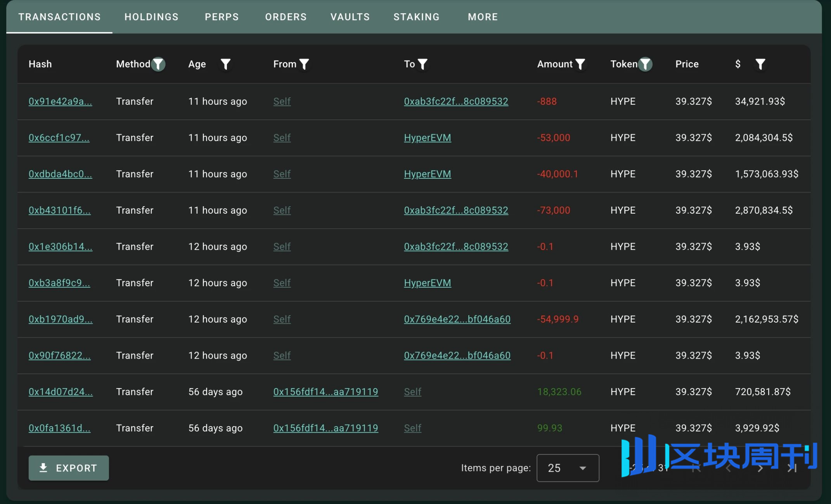This screenshot has width=831, height=504.
Task: Select the value 720,581.87$
Action: tap(763, 392)
